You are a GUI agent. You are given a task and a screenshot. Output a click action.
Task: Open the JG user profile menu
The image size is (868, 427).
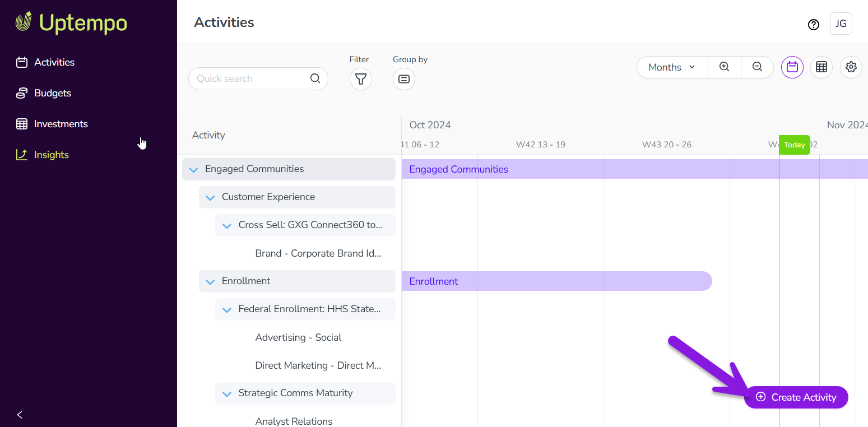tap(841, 24)
